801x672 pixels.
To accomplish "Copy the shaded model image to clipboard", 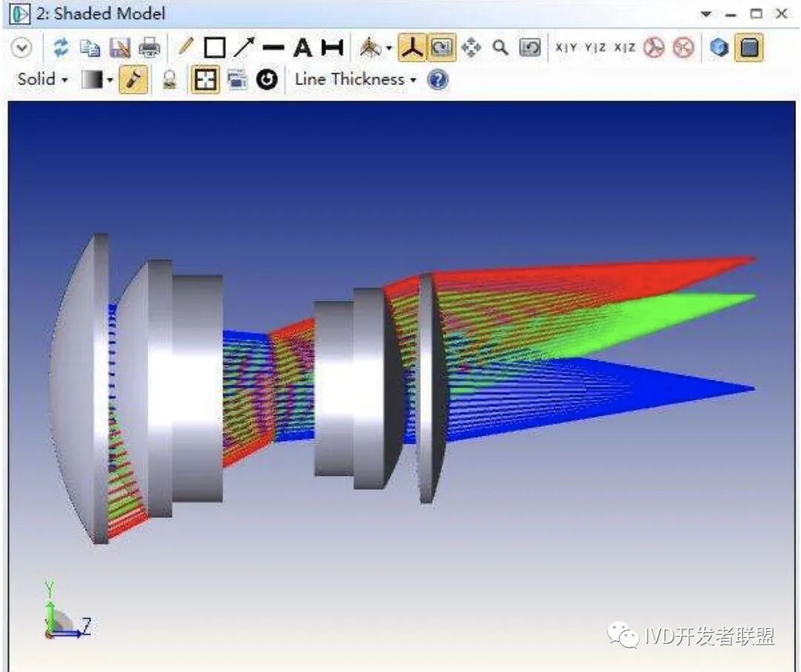I will 90,48.
